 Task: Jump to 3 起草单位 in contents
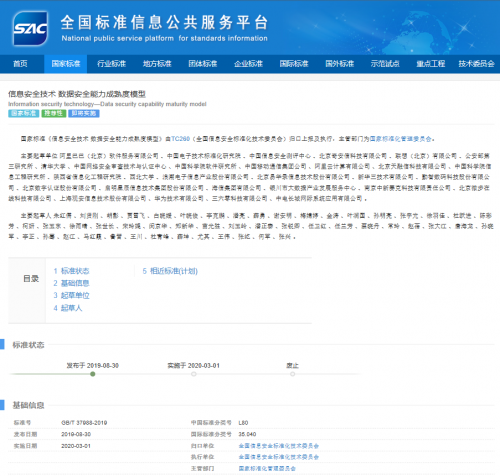click(x=71, y=295)
